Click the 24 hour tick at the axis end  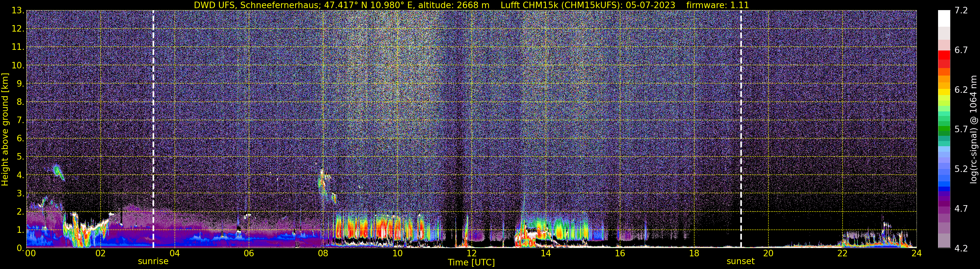pos(917,253)
